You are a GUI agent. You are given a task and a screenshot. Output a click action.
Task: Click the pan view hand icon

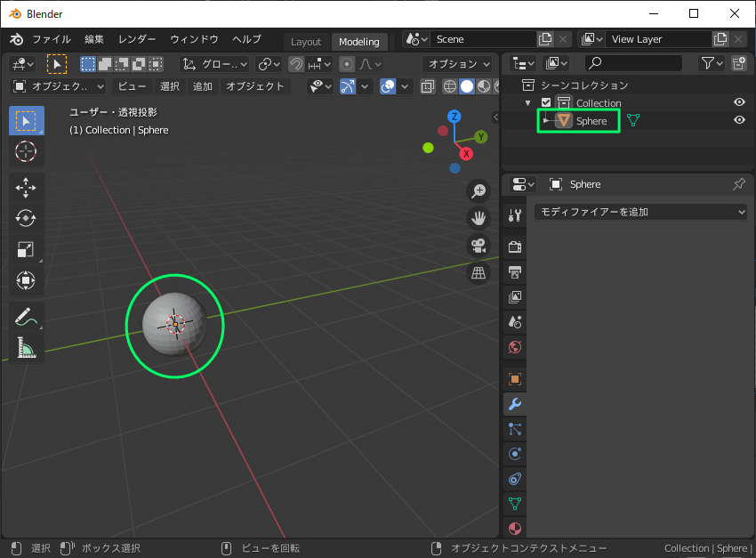coord(479,218)
